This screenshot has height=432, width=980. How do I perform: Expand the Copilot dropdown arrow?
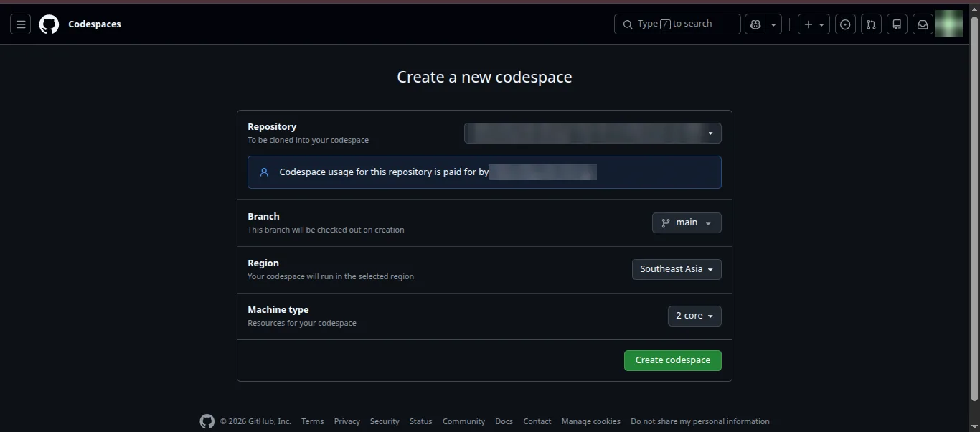click(x=773, y=24)
